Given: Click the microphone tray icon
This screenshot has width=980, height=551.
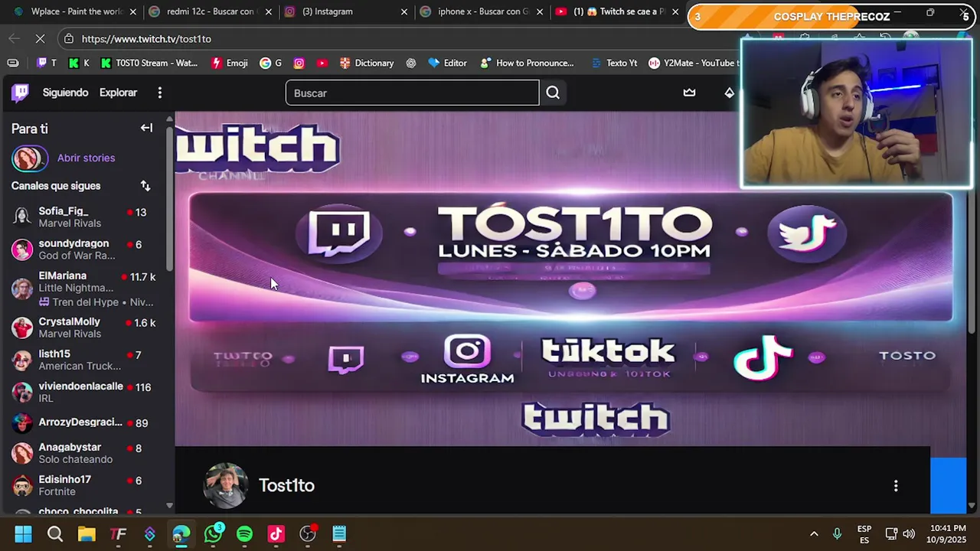Looking at the screenshot, I should (x=837, y=533).
